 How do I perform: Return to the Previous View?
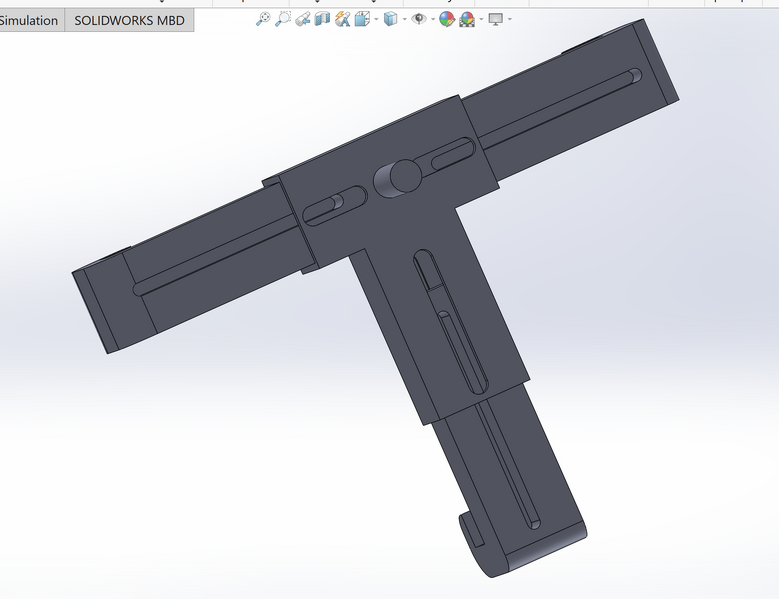tap(303, 19)
